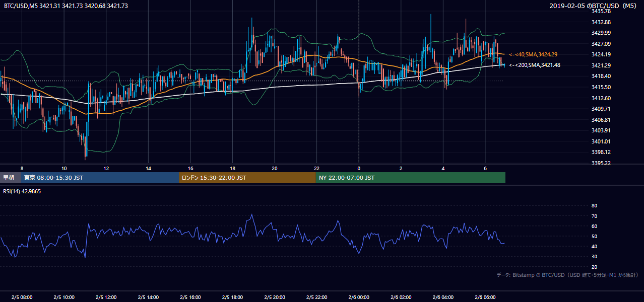The height and width of the screenshot is (302, 644).
Task: Click RSI scale value 30
Action: point(594,257)
